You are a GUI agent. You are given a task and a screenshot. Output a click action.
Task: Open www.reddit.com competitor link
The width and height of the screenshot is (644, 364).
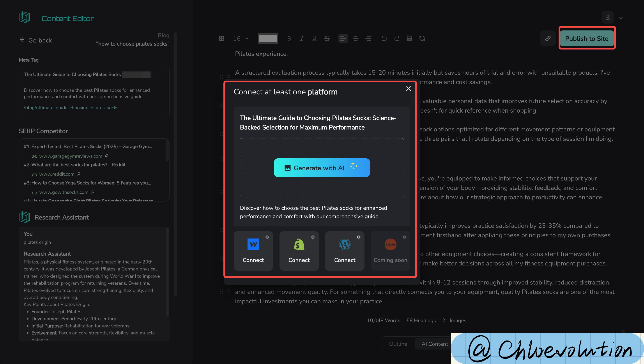[x=57, y=174]
